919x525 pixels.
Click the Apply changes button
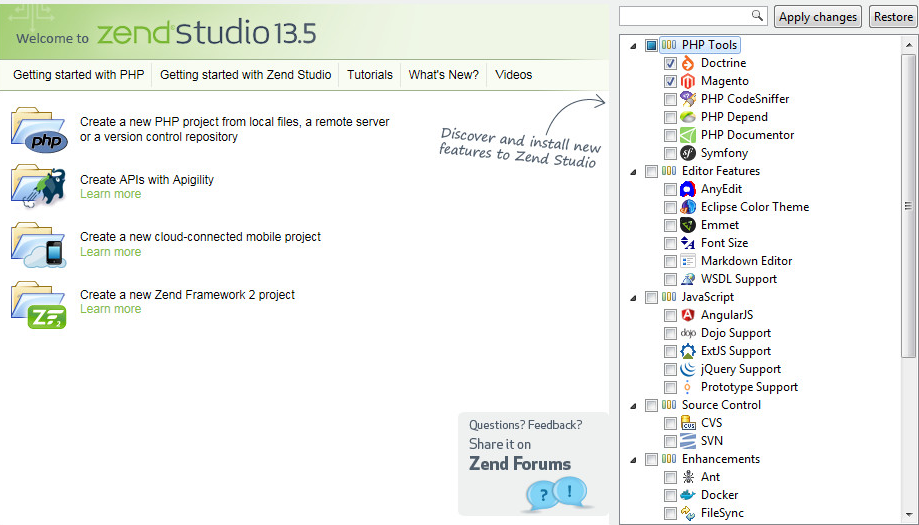[818, 16]
